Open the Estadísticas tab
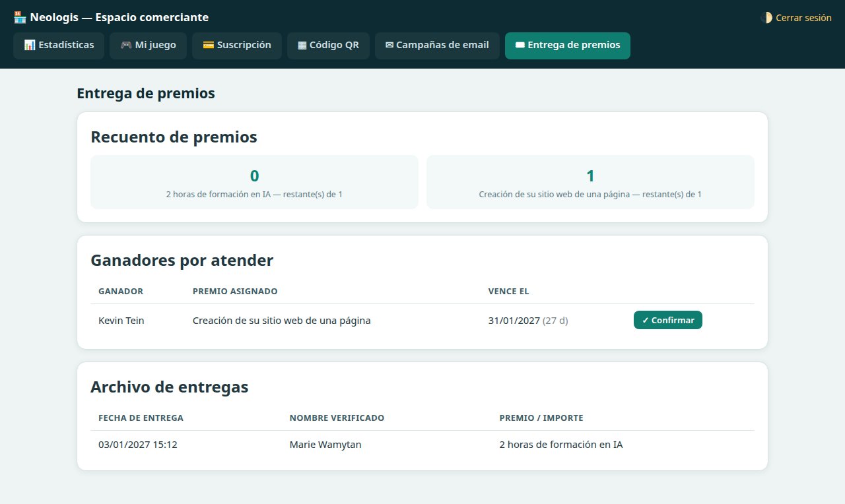This screenshot has width=845, height=504. 59,46
